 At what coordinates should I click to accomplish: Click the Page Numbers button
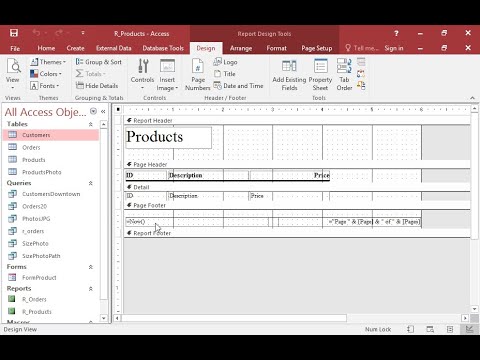click(x=198, y=75)
